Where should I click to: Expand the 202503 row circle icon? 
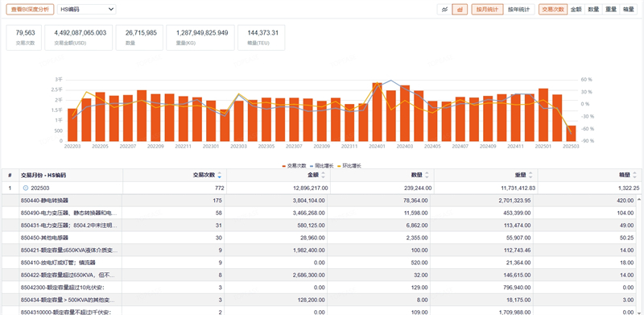coord(26,188)
